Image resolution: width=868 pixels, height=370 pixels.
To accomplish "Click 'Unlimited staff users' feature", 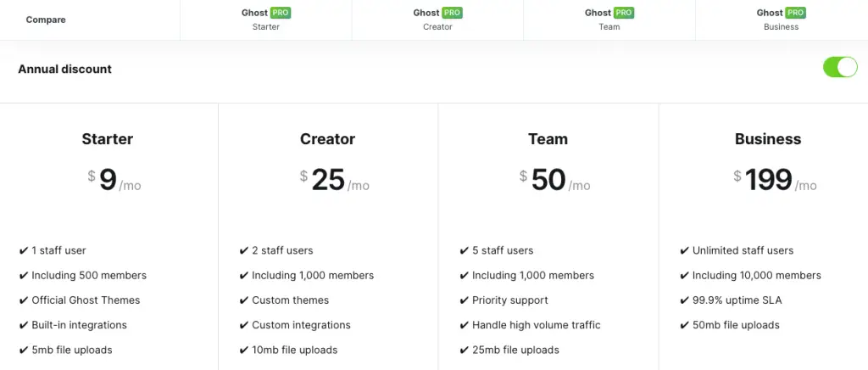I will click(743, 250).
